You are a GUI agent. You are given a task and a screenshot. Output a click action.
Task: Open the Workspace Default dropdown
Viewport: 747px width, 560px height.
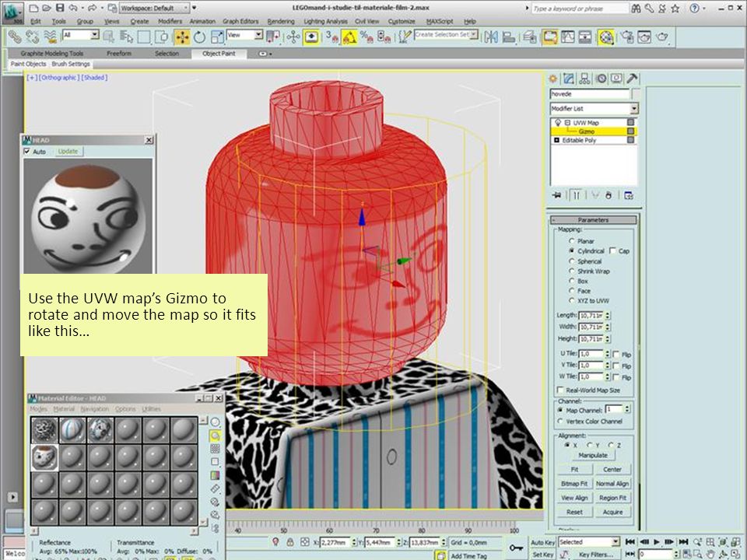point(154,8)
